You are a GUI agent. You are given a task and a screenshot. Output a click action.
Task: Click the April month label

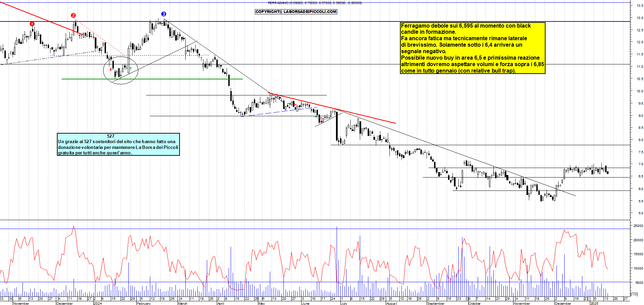tap(221, 303)
